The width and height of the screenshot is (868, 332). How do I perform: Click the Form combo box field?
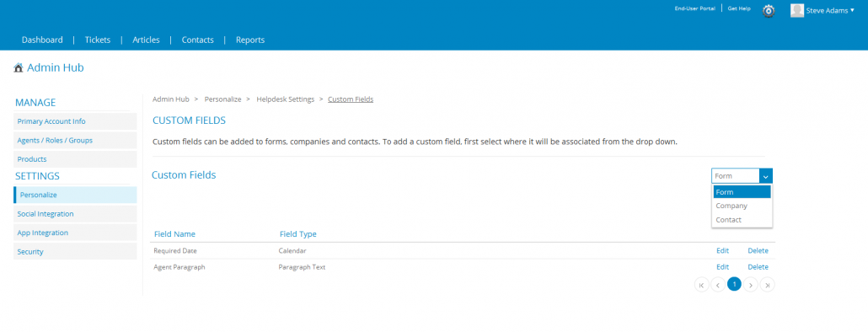(x=735, y=176)
